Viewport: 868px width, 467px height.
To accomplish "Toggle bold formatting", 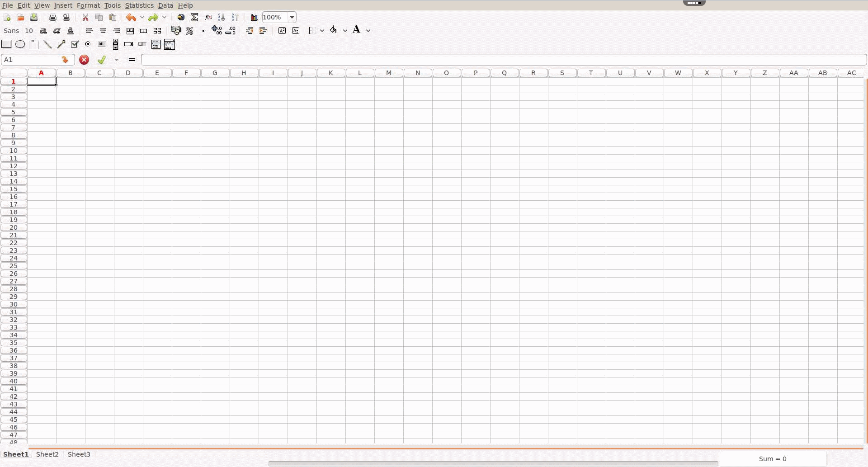I will [43, 31].
